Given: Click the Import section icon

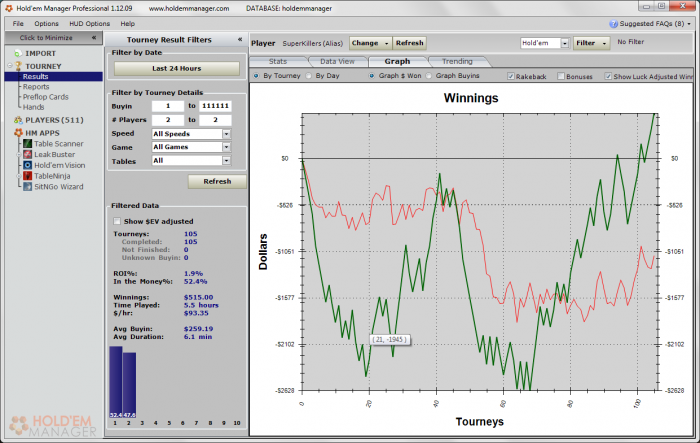Looking at the screenshot, I should tap(18, 53).
